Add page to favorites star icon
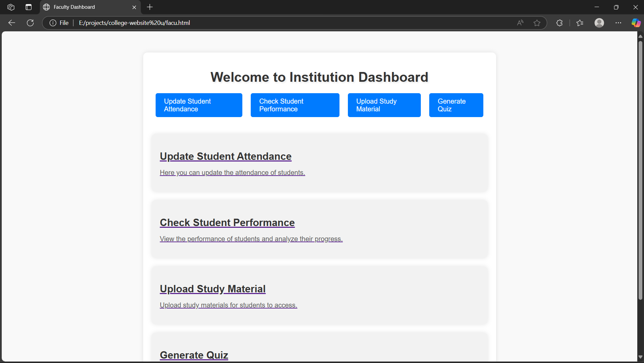 pyautogui.click(x=537, y=23)
